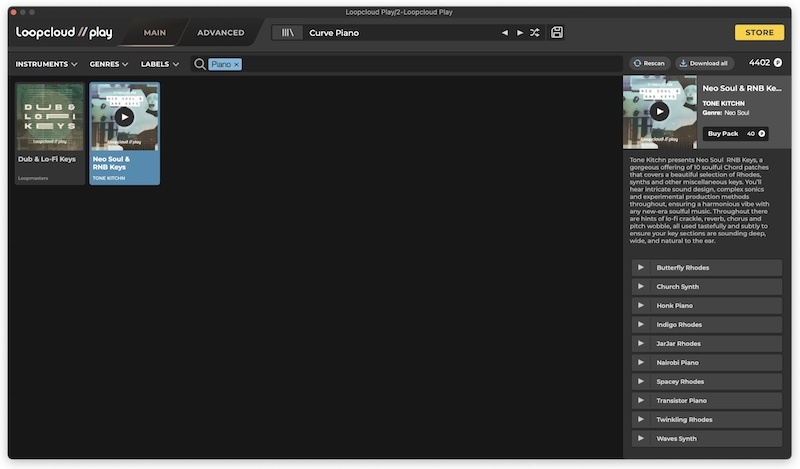
Task: Switch to the Main tab
Action: pos(154,33)
